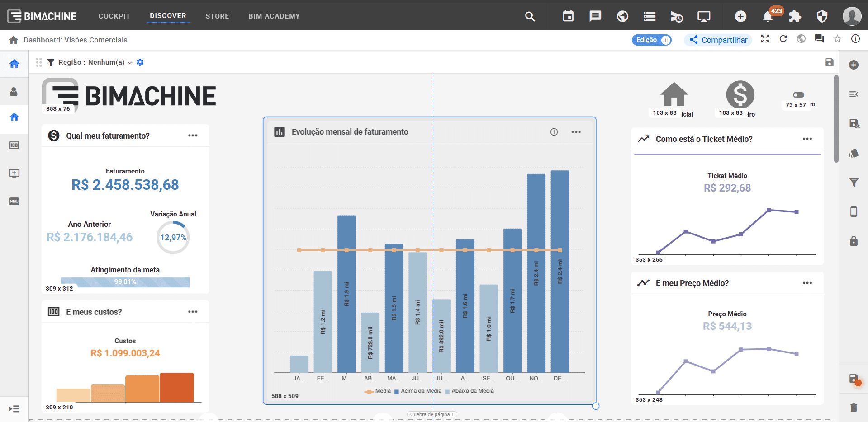This screenshot has height=422, width=868.
Task: Open options menu for Evolução mensal chart
Action: 576,132
